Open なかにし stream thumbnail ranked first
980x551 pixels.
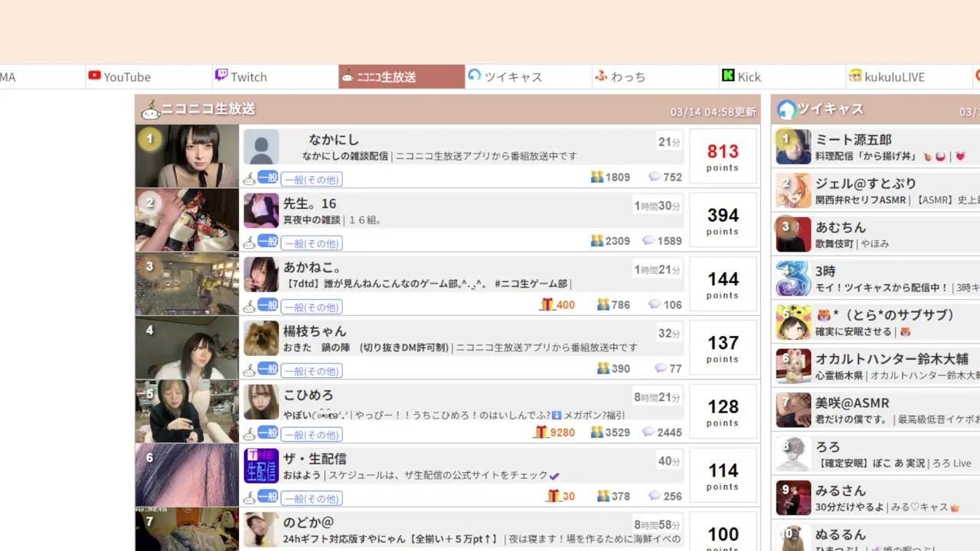coord(187,156)
